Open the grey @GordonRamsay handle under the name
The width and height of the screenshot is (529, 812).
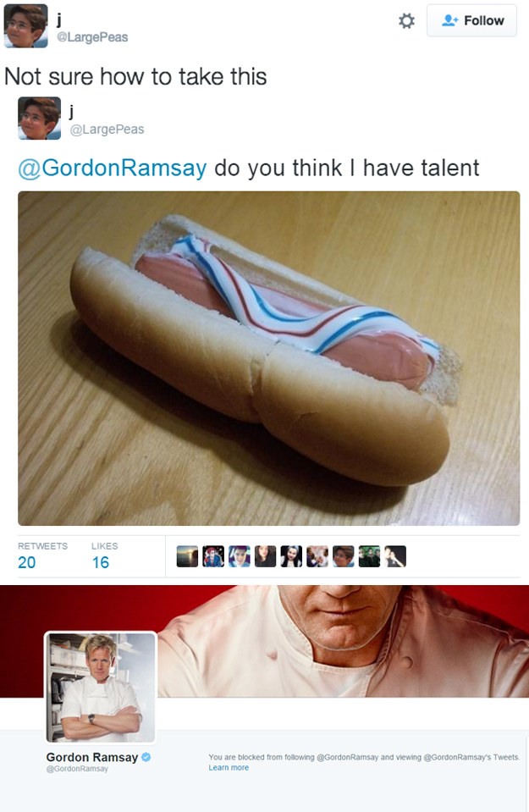click(77, 769)
